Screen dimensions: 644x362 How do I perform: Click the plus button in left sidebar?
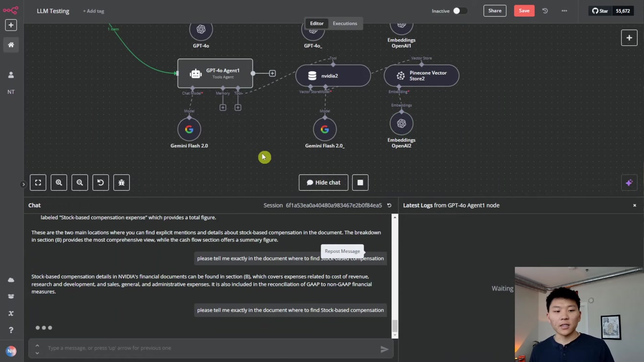(x=11, y=25)
